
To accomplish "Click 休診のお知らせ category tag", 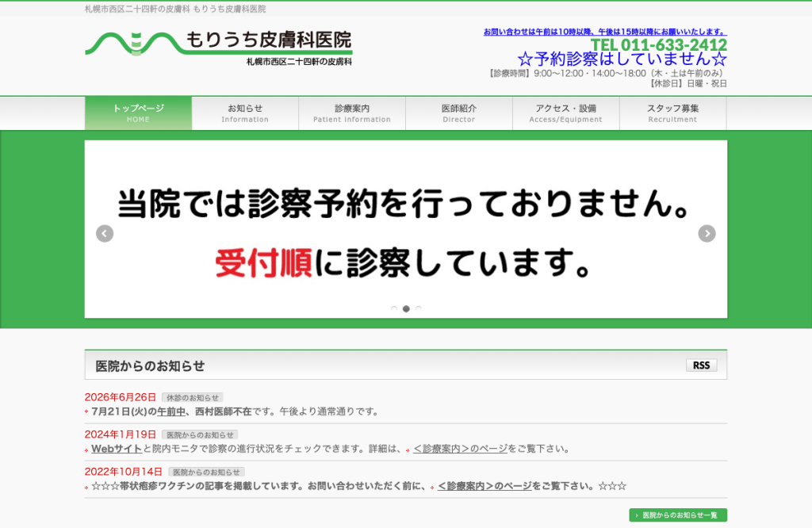I will point(193,397).
